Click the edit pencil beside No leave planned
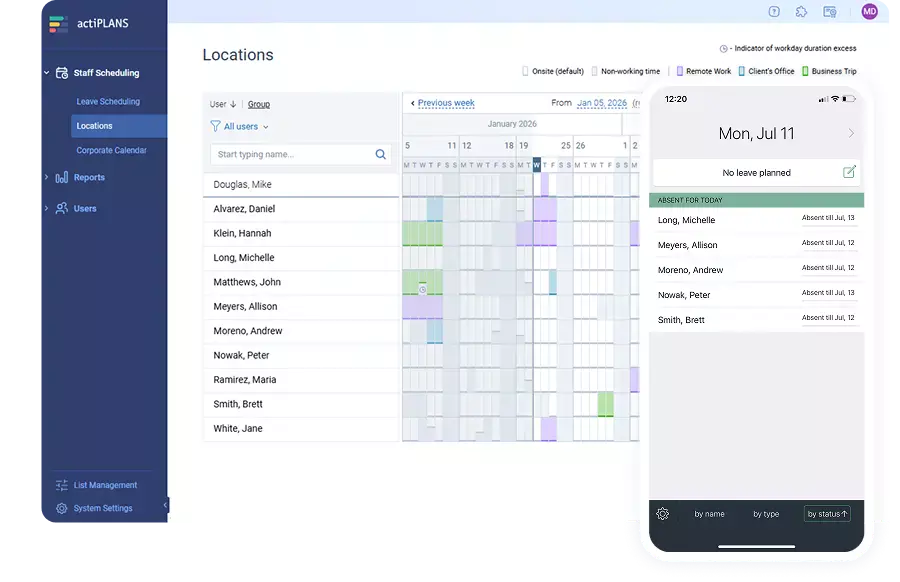Viewport: 900px width, 582px height. click(x=849, y=172)
